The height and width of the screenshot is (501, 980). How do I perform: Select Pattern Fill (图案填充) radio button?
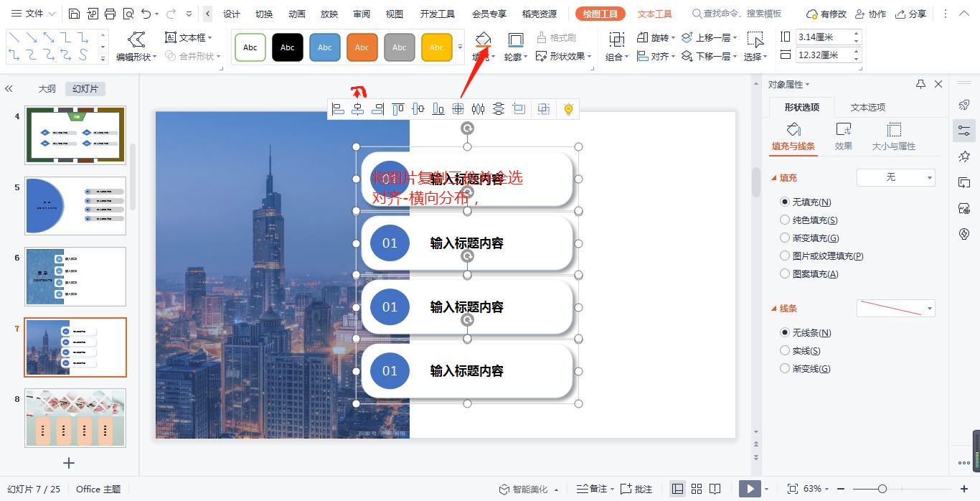pos(785,274)
